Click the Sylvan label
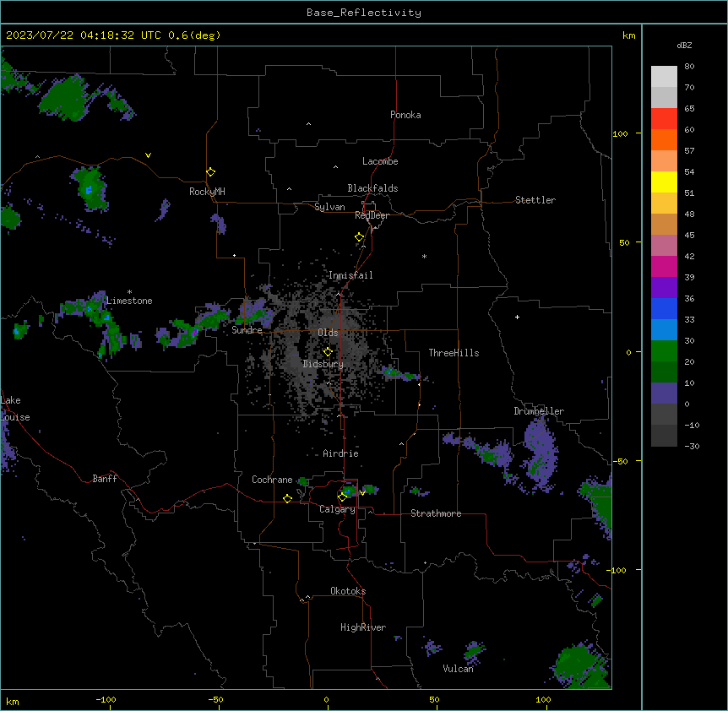 pyautogui.click(x=329, y=207)
